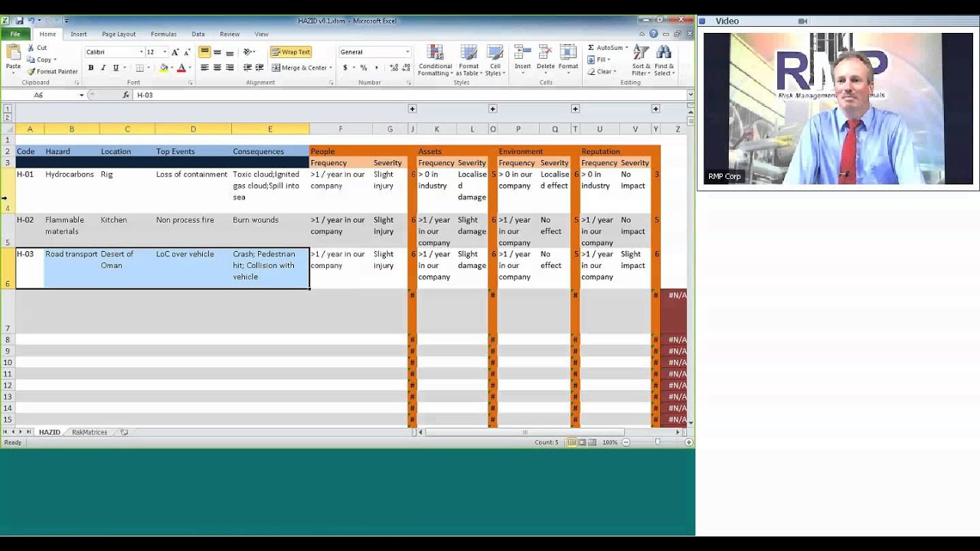Toggle the Wrap Text button
The image size is (980, 551).
291,52
